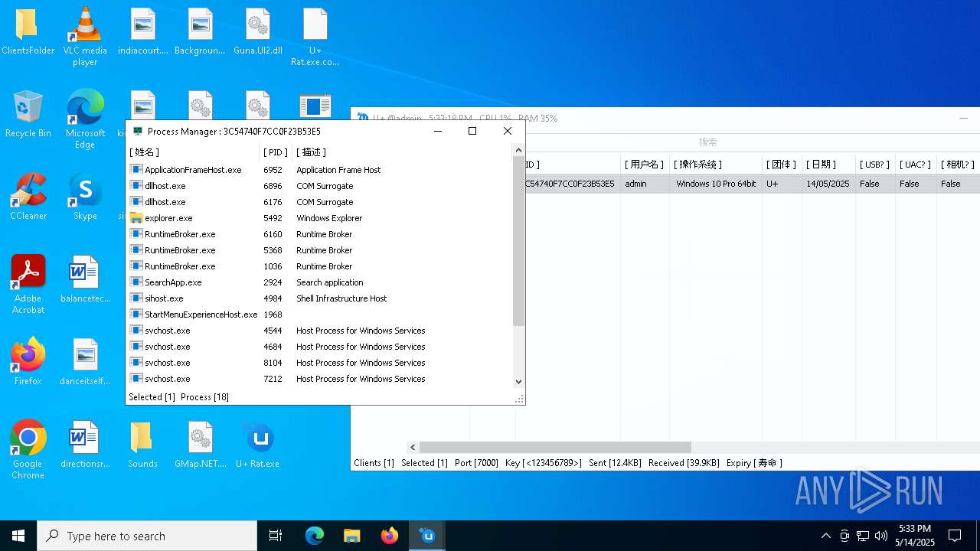
Task: Open the ClientsFolder desktop folder
Action: pos(28,32)
